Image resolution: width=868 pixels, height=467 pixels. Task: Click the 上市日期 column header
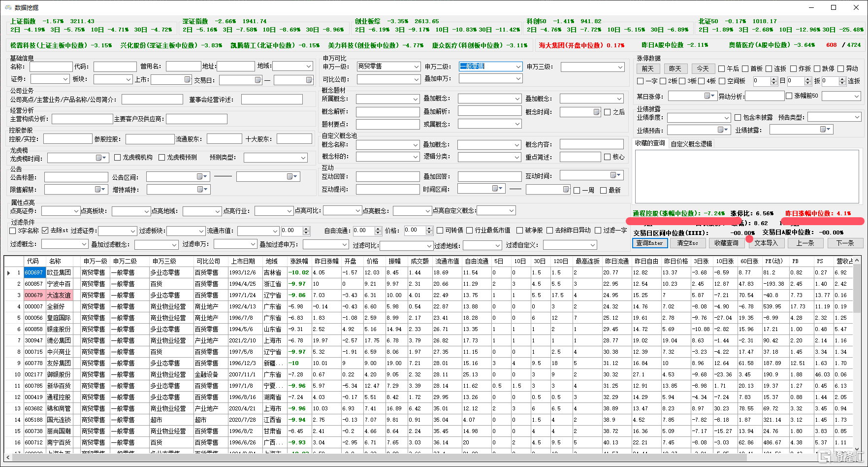[x=243, y=261]
